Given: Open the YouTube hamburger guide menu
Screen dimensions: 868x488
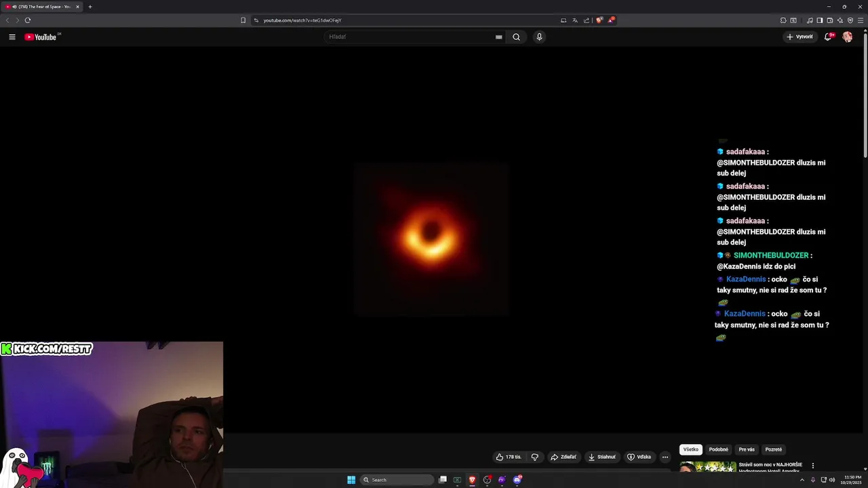Looking at the screenshot, I should point(12,37).
